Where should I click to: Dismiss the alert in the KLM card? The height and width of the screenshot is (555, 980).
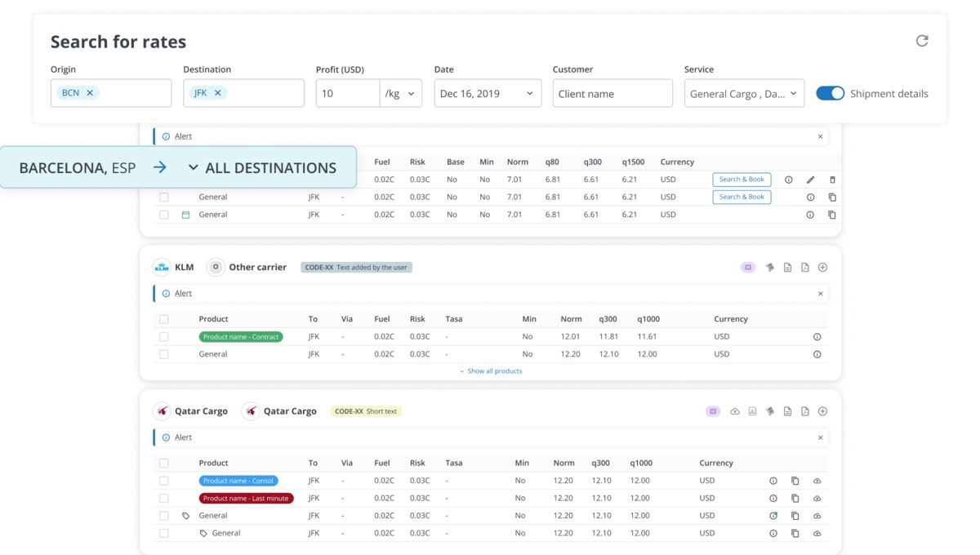pyautogui.click(x=821, y=294)
